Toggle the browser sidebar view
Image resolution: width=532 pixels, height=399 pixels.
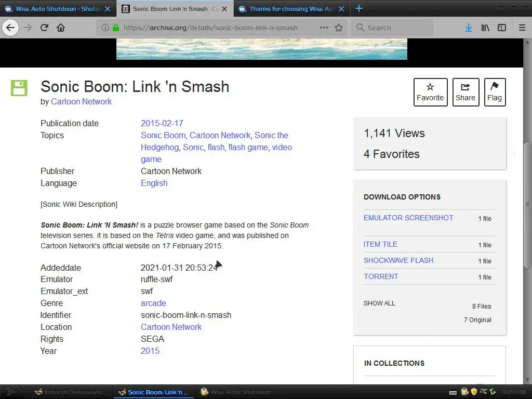[502, 28]
